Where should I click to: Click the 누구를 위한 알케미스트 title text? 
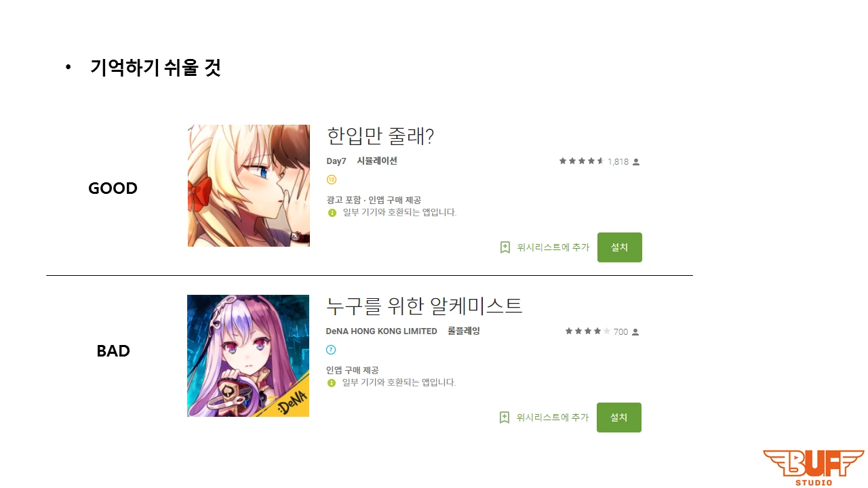tap(425, 306)
